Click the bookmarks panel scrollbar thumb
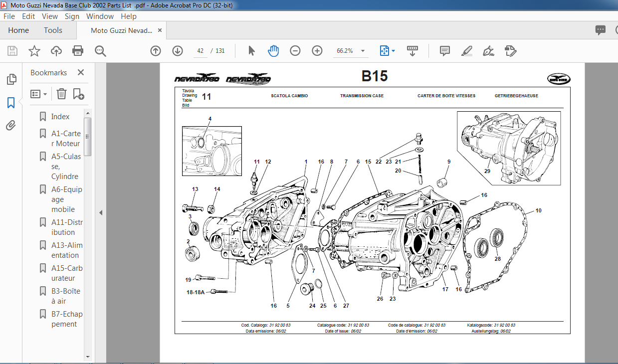The width and height of the screenshot is (618, 364). point(88,137)
